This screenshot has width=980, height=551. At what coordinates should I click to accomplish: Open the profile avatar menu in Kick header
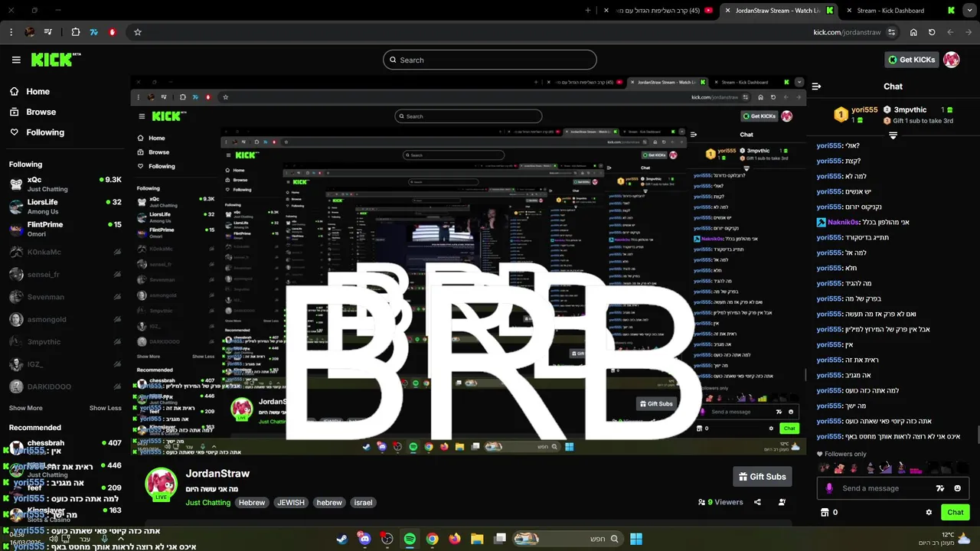(x=952, y=60)
